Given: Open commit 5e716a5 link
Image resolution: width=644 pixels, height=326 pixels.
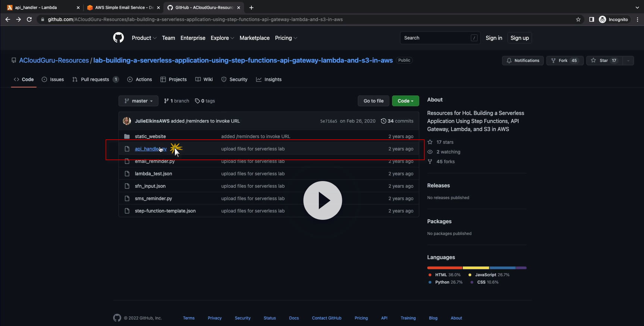Looking at the screenshot, I should click(x=329, y=121).
